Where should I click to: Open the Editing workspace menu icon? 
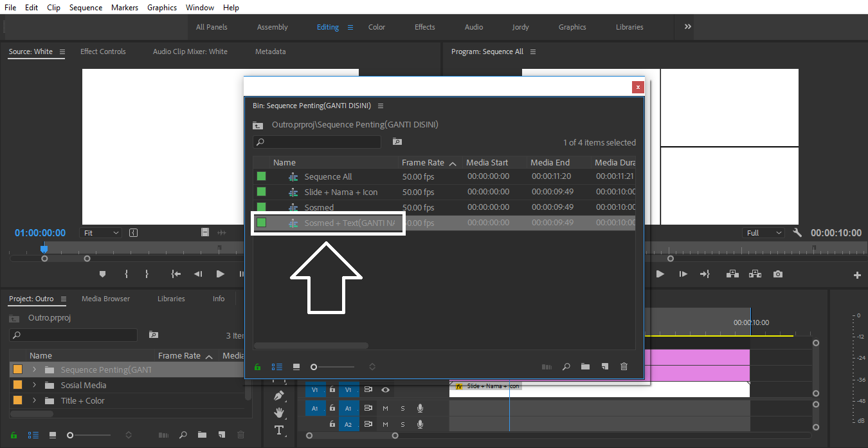(350, 27)
